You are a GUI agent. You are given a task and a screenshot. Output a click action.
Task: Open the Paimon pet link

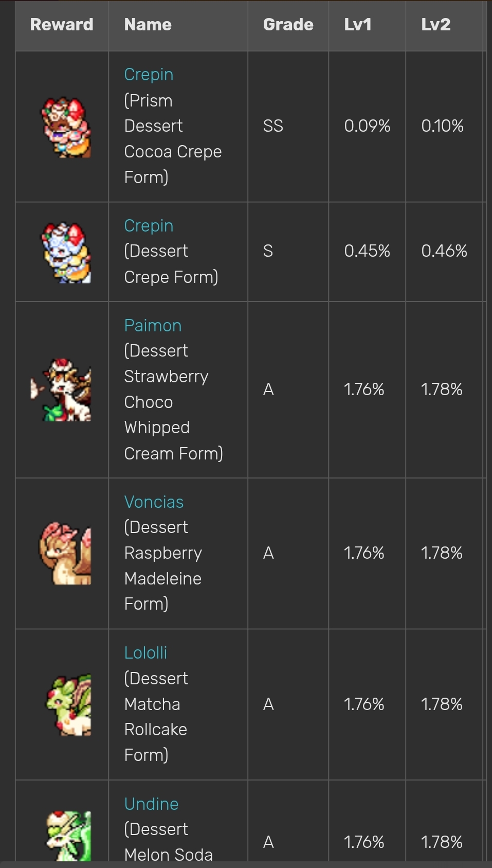[x=153, y=326]
